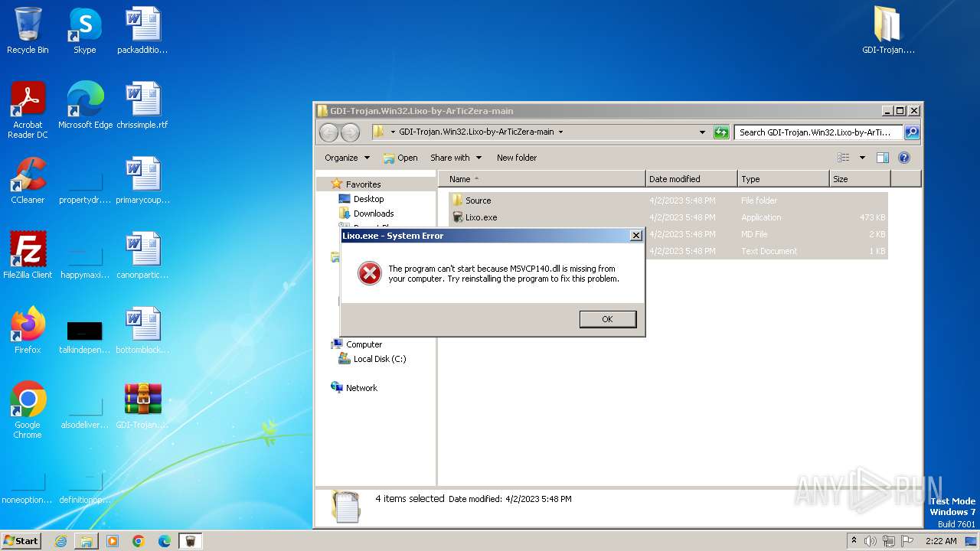
Task: Launch FileZilla Client shortcut
Action: coord(28,256)
